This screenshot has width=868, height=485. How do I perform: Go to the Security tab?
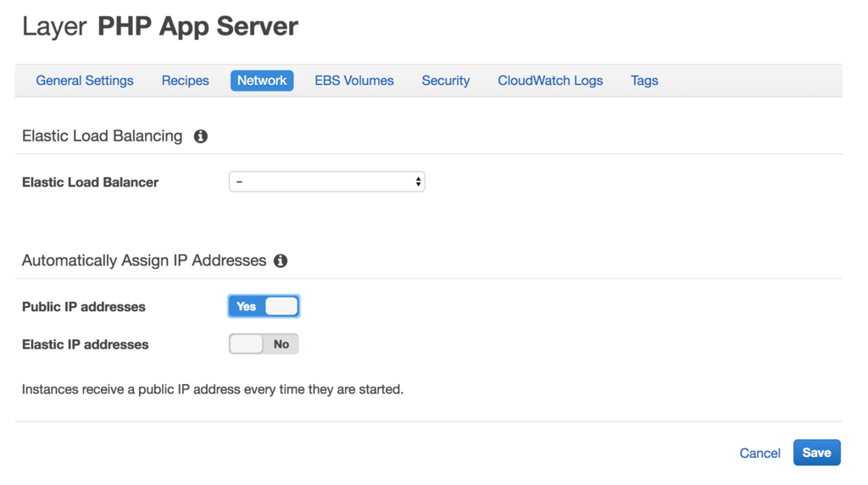[x=446, y=81]
